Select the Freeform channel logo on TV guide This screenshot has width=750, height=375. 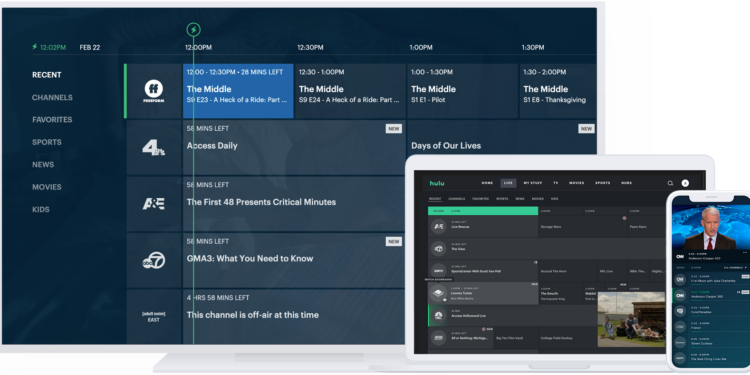[154, 91]
